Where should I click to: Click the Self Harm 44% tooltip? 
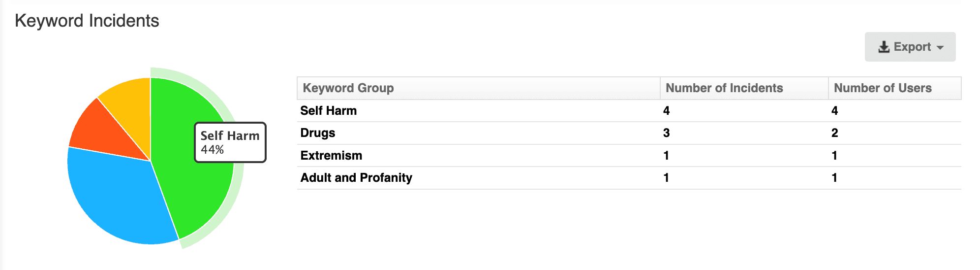[230, 142]
